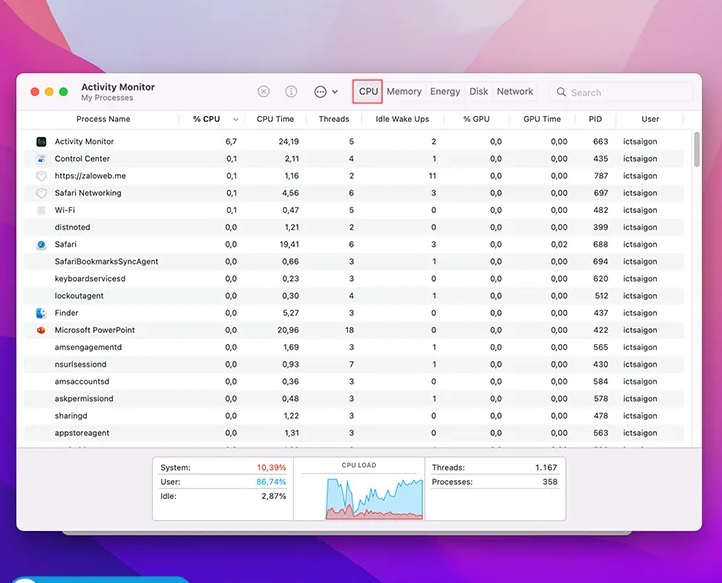The width and height of the screenshot is (722, 583).
Task: Sort by Idle Wake Ups column
Action: pyautogui.click(x=402, y=119)
